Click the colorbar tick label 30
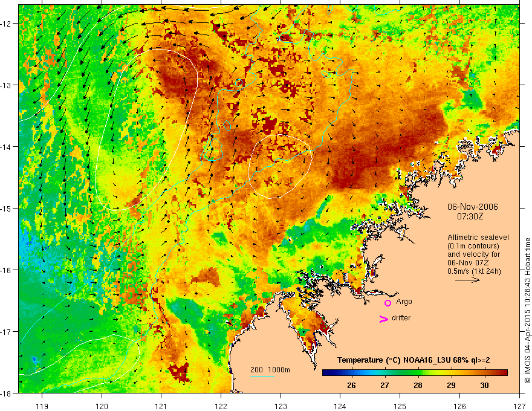Screen dimensions: 532x411 click(484, 385)
